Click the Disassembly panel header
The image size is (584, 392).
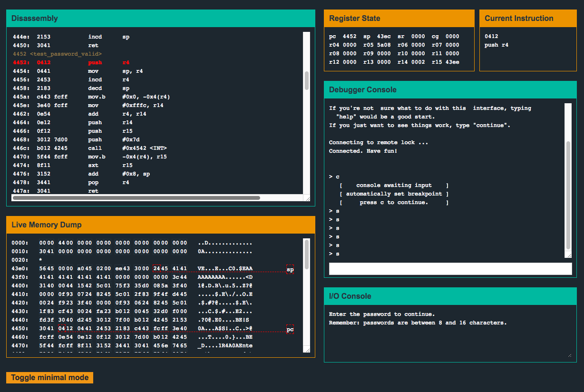point(161,19)
